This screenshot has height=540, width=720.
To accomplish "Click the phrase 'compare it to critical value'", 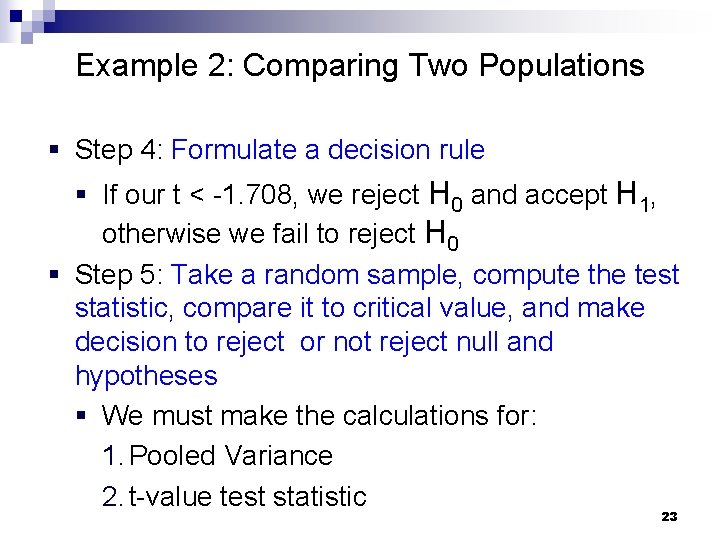I will (x=344, y=308).
